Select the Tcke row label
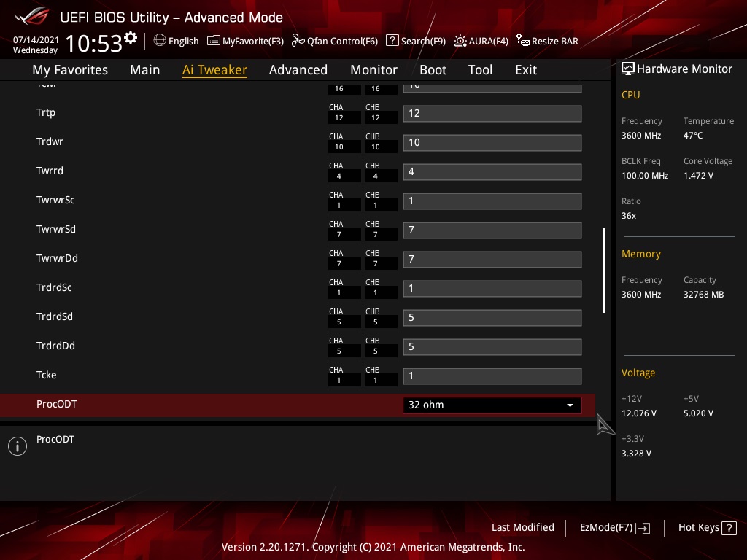The image size is (747, 560). [x=46, y=375]
